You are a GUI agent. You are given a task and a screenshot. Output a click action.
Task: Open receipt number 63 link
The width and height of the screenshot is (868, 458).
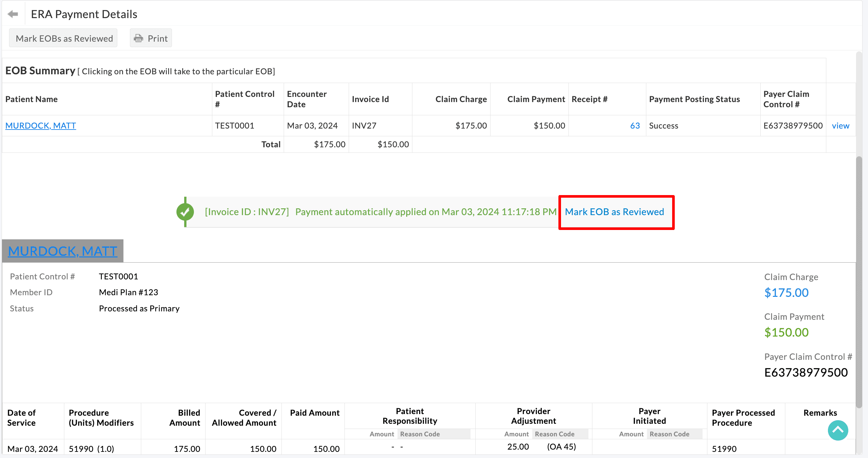click(635, 126)
